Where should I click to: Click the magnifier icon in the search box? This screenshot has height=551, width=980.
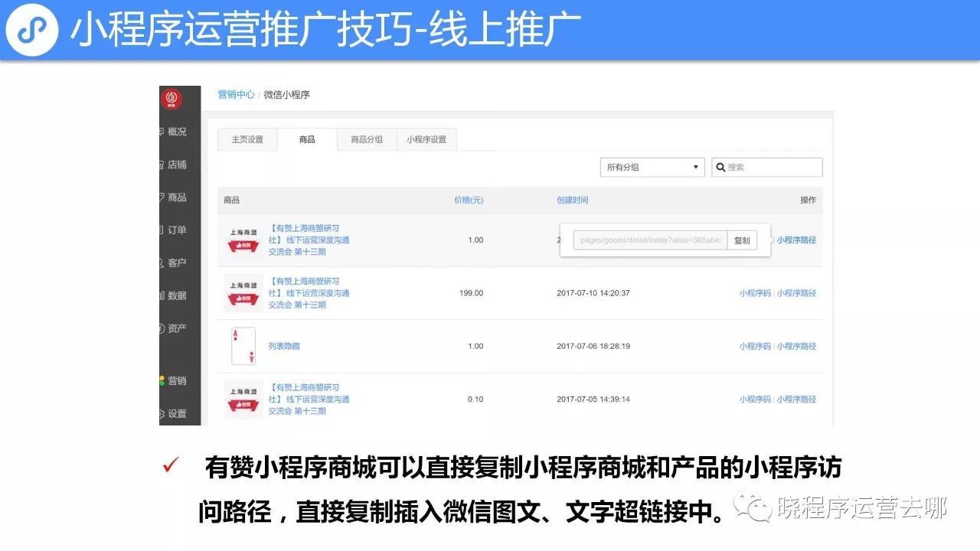(720, 167)
